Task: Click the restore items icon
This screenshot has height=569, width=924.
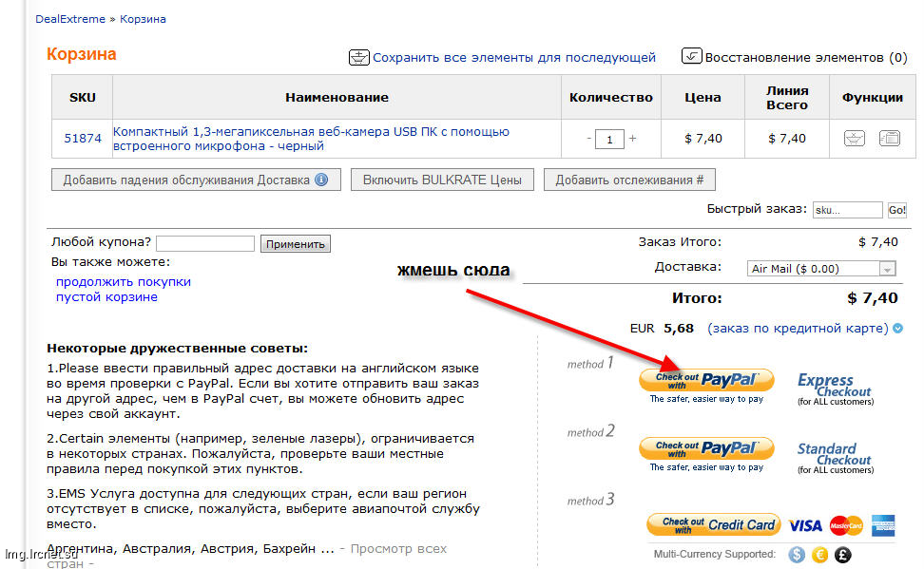Action: (692, 56)
